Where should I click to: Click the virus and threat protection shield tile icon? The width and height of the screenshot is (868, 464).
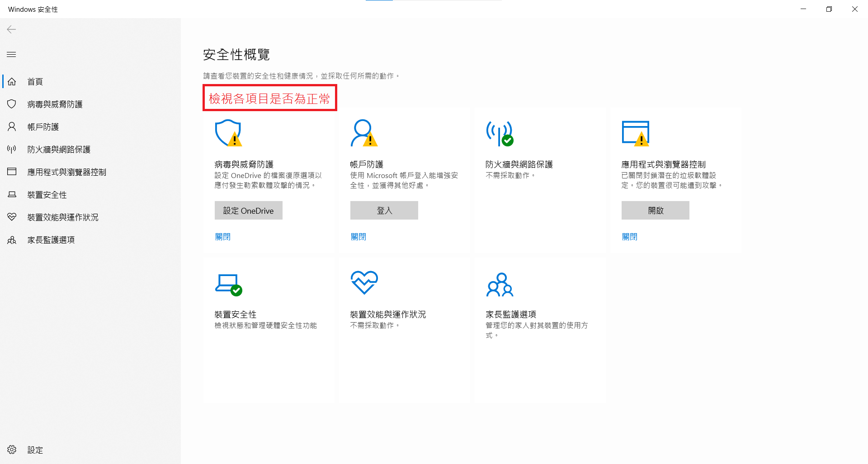(228, 133)
